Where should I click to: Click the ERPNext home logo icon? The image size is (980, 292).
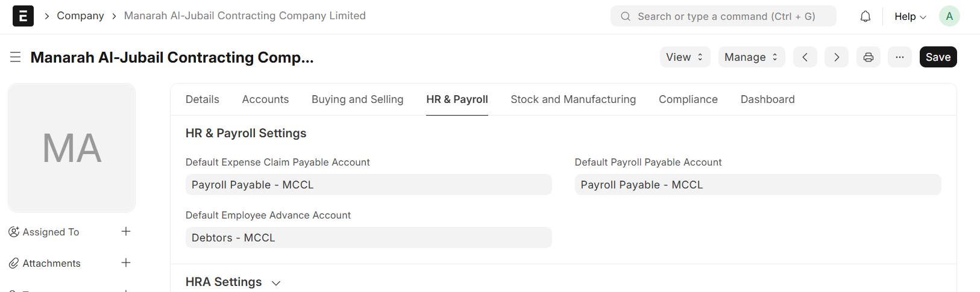pos(23,16)
